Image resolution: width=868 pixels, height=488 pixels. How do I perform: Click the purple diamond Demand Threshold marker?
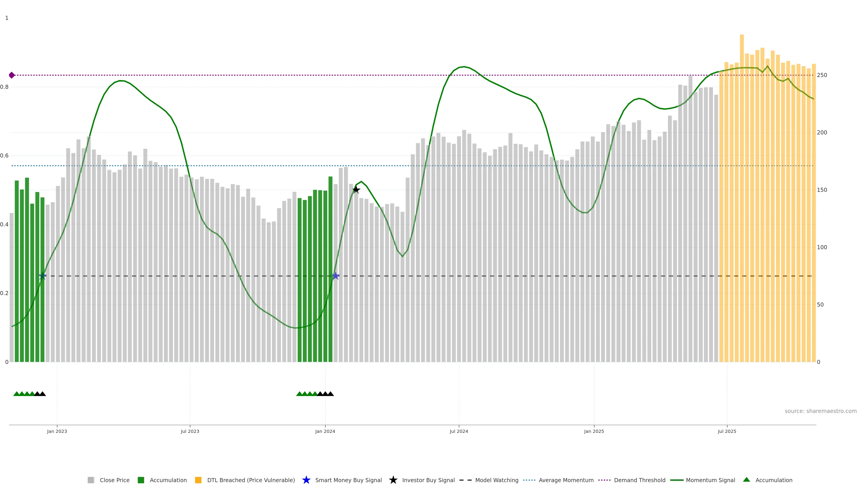click(x=12, y=75)
